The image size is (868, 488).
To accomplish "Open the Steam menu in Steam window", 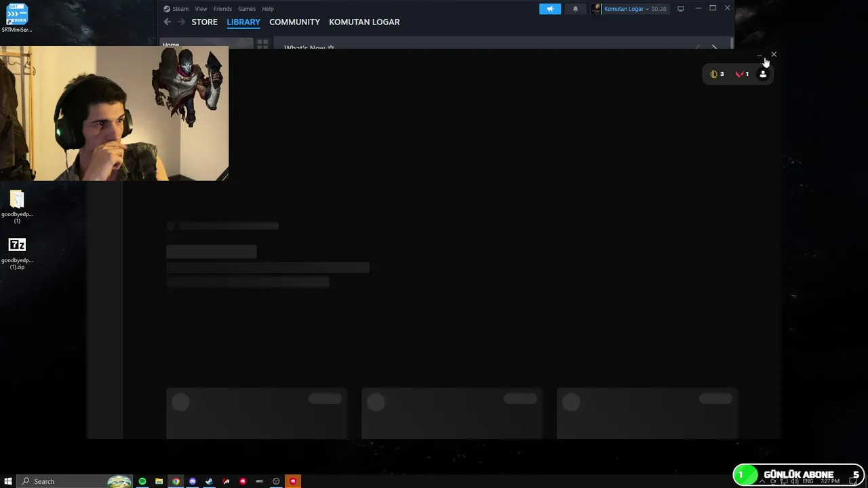I will pyautogui.click(x=176, y=9).
